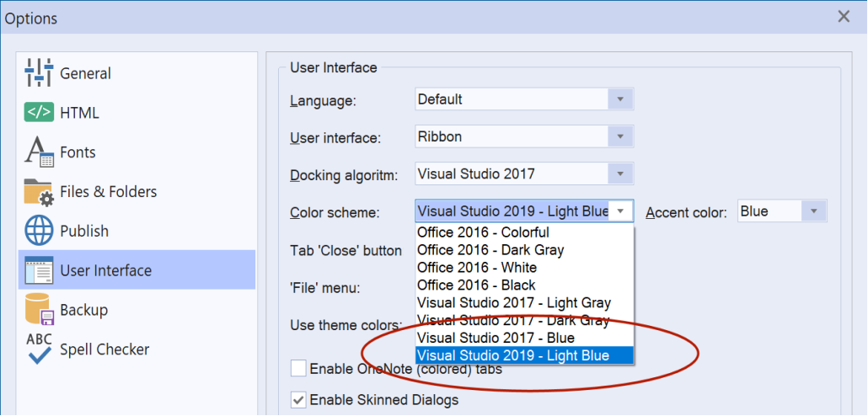Screen dimensions: 868x416
Task: Open Files & Folders via folder icon
Action: [39, 192]
